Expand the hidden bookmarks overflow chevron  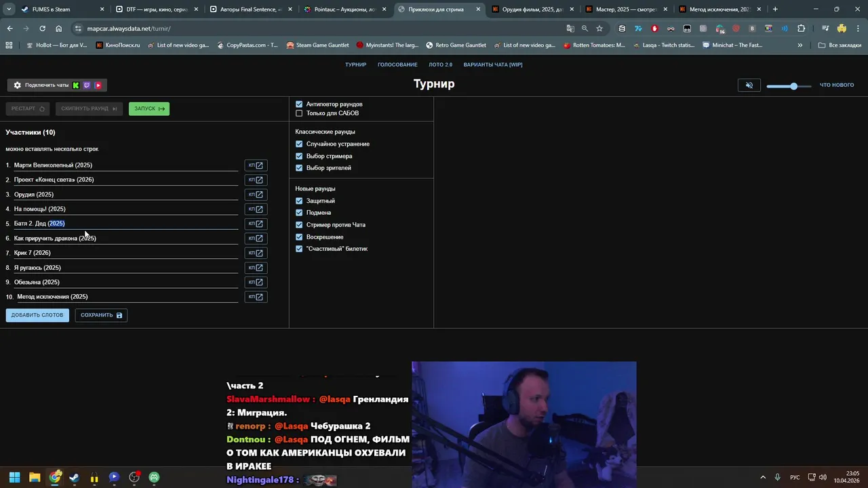pos(800,45)
